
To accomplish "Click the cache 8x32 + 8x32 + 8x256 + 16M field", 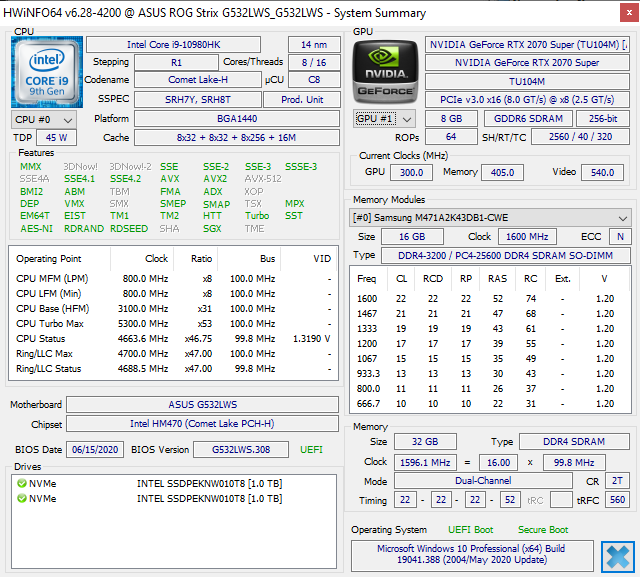I will coord(237,138).
